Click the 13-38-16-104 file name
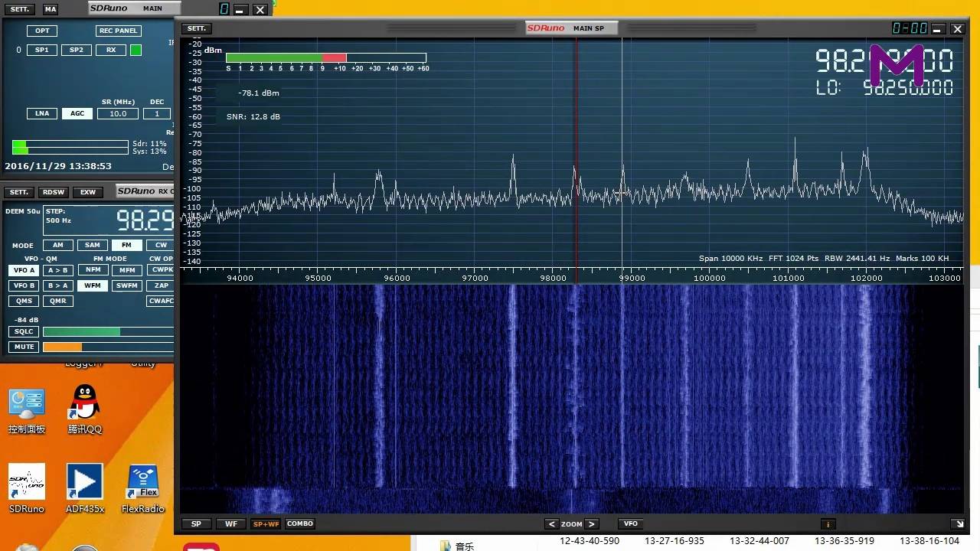Viewport: 980px width, 551px height. tap(929, 541)
